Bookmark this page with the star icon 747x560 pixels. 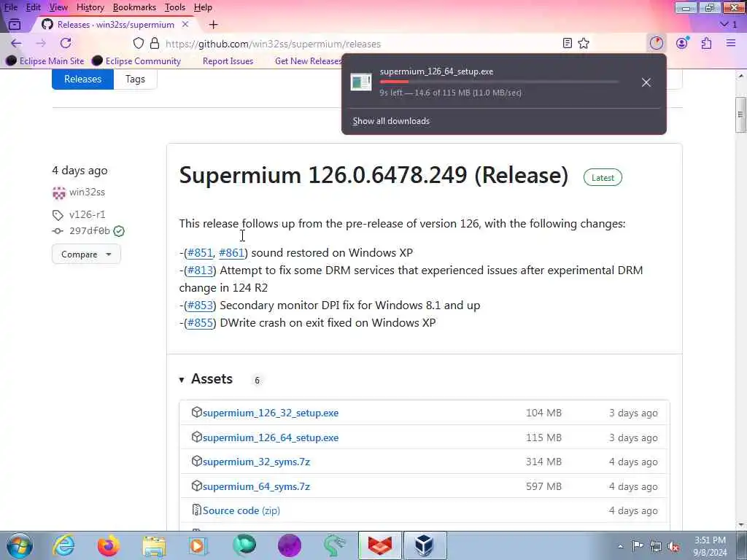[584, 43]
